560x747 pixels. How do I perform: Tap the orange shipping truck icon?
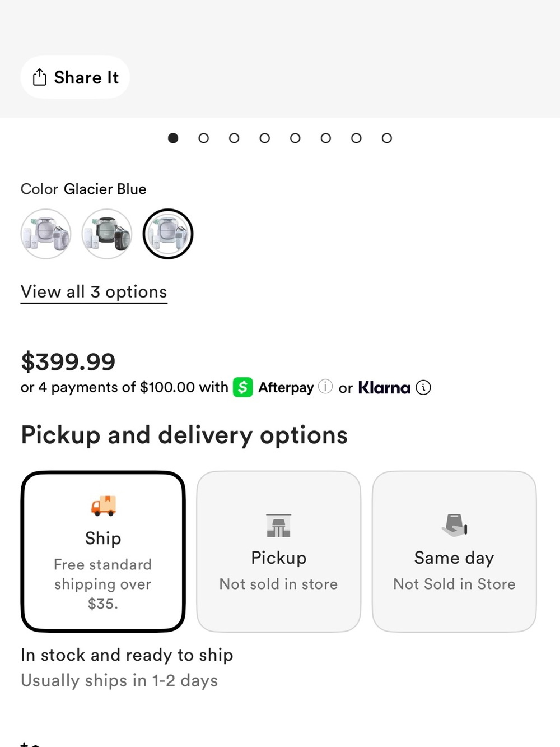(x=104, y=505)
